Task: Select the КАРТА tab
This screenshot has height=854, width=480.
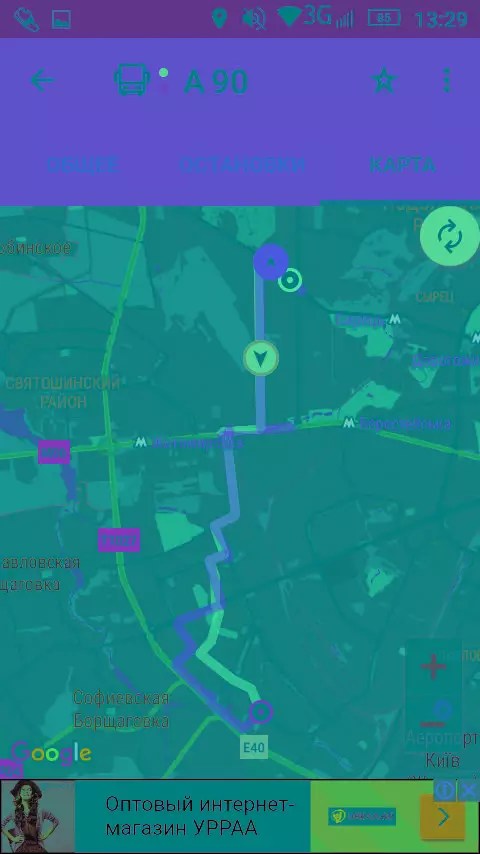Action: [x=403, y=165]
